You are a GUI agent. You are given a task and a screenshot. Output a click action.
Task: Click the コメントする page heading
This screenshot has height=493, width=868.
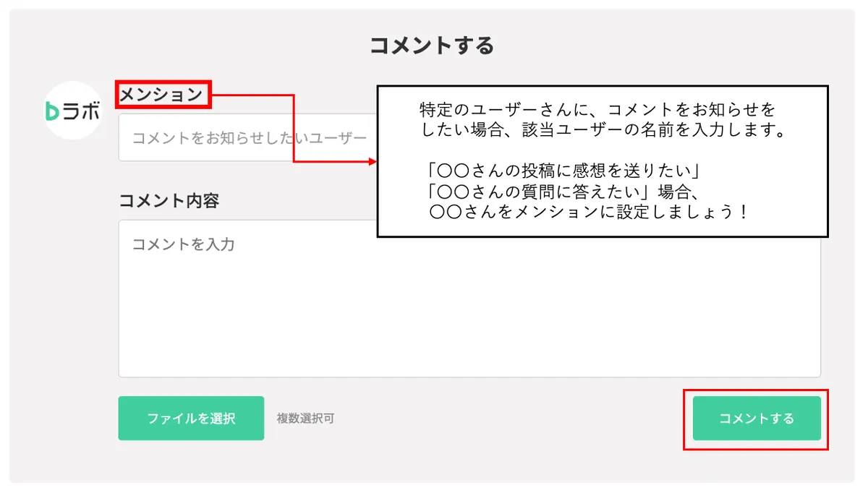coord(432,46)
